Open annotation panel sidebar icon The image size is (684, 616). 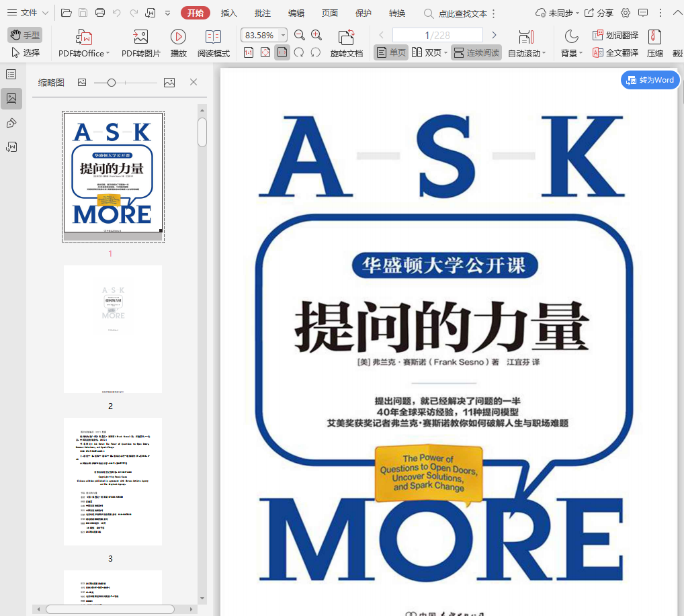coord(11,123)
